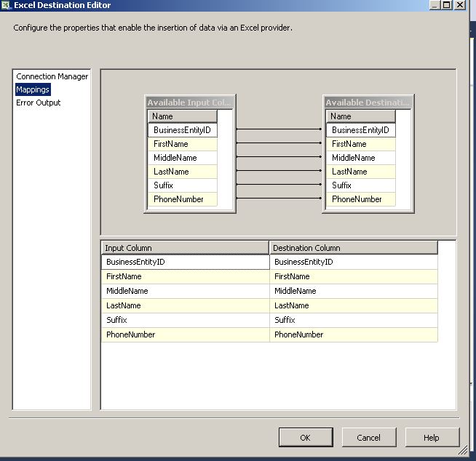The height and width of the screenshot is (461, 476).
Task: Click Available Destination Columns box title
Action: coord(368,103)
